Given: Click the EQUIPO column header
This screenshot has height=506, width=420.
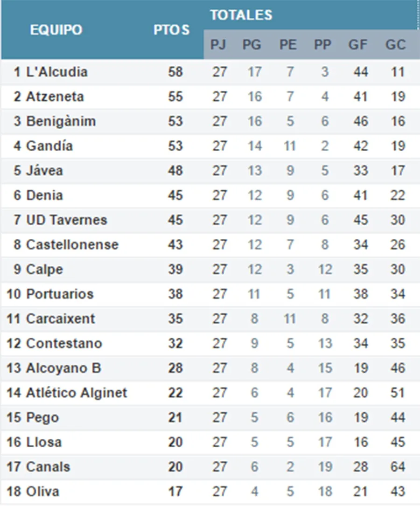Looking at the screenshot, I should [56, 30].
